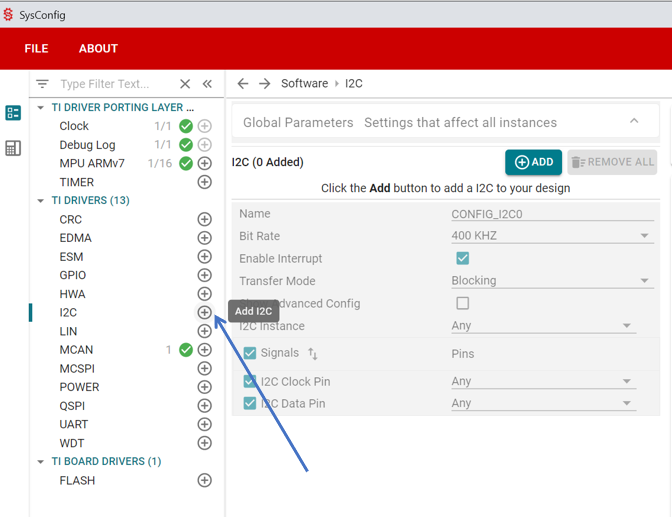Collapse the TI DRIVERS tree section

pyautogui.click(x=41, y=201)
